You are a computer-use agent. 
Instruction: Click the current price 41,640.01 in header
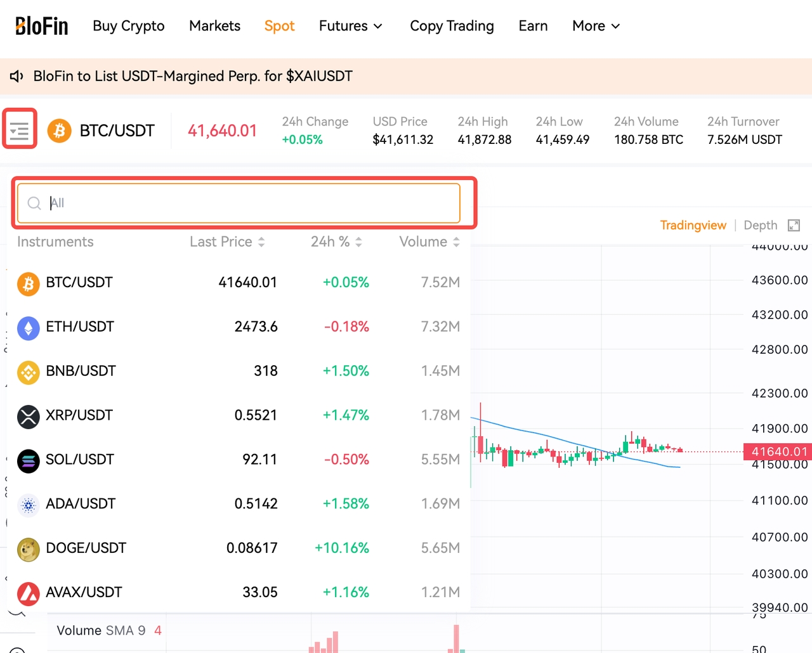click(222, 131)
